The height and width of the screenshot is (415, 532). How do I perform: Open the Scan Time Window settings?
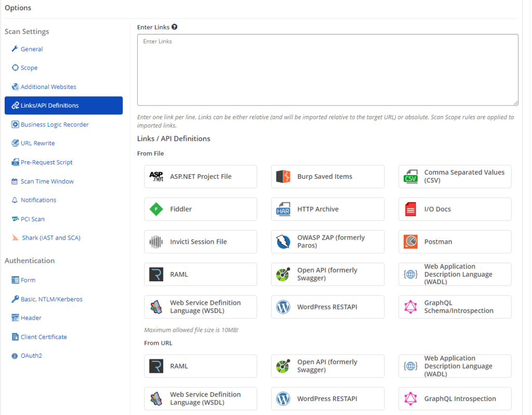[x=47, y=181]
